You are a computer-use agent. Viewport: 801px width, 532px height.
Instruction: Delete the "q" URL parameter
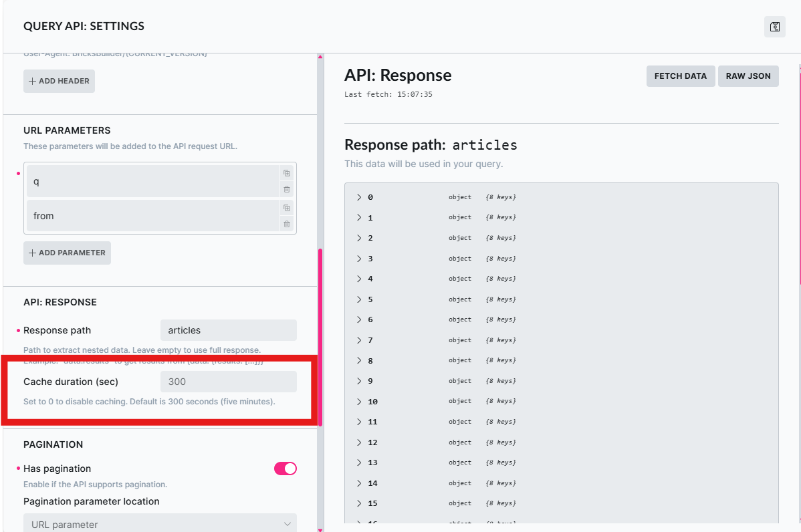287,189
